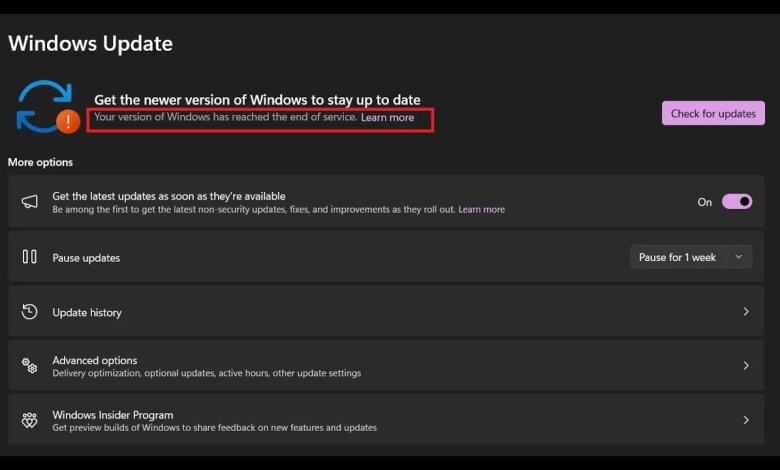Click 'Delivery optimization, optional updates' description
The image size is (780, 470).
pyautogui.click(x=206, y=373)
